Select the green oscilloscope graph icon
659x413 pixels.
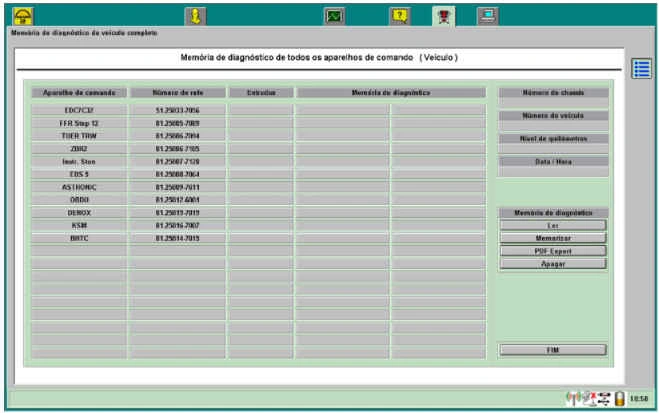(x=334, y=15)
